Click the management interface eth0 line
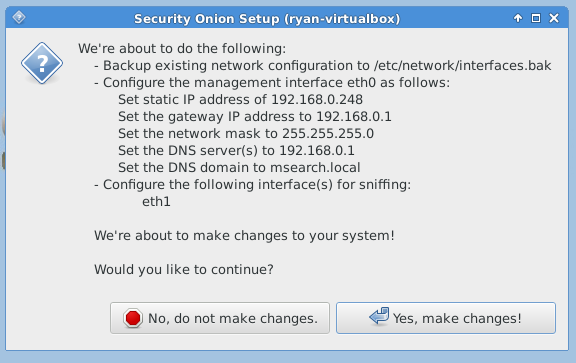Viewport: 576px width, 363px height. click(272, 83)
